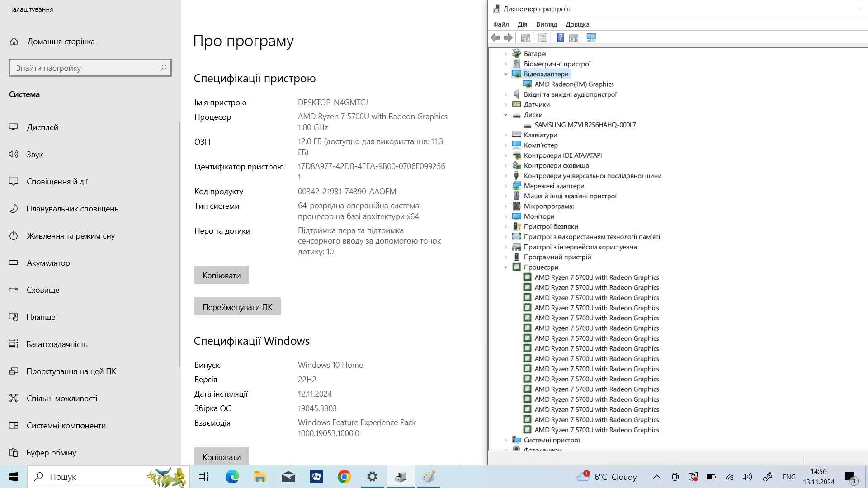
Task: Click the Знайти настройку search field
Action: click(x=90, y=68)
